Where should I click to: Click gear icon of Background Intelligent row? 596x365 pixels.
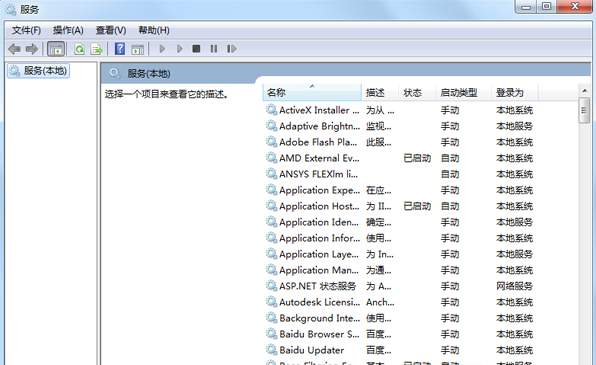pos(271,317)
